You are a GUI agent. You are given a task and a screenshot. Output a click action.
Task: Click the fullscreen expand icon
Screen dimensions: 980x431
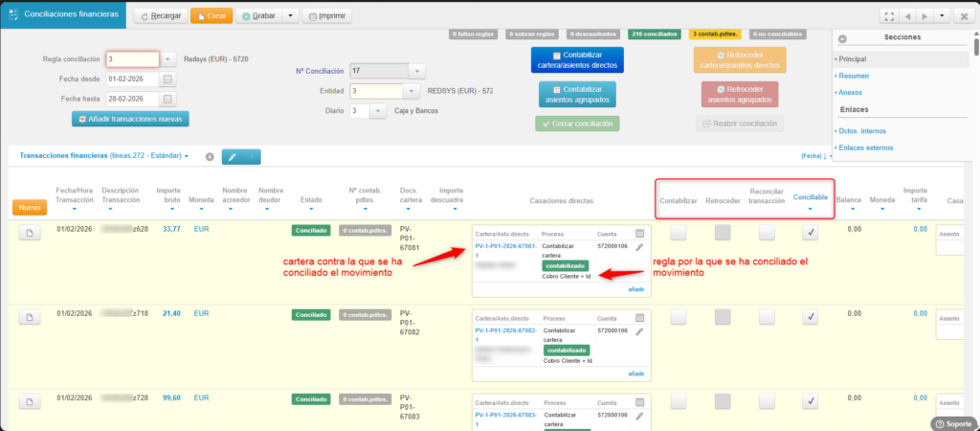(890, 16)
